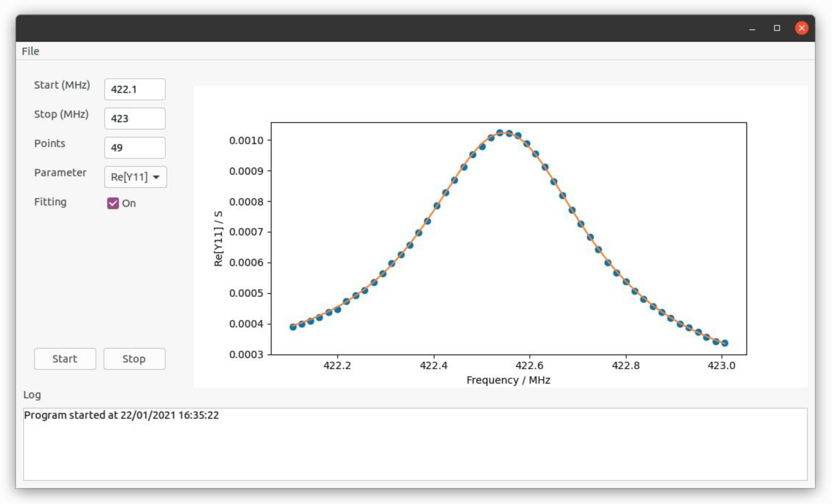Click the Frequency / MHz axis label
The width and height of the screenshot is (832, 504).
[x=508, y=380]
